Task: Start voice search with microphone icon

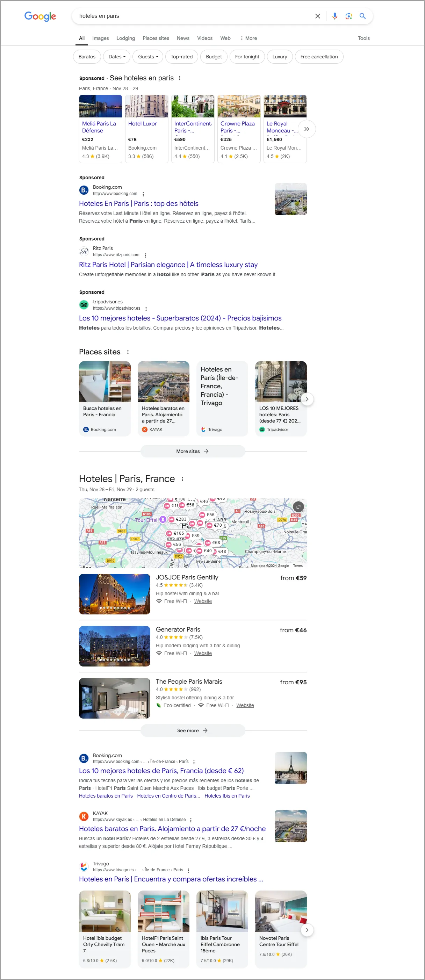Action: 335,16
